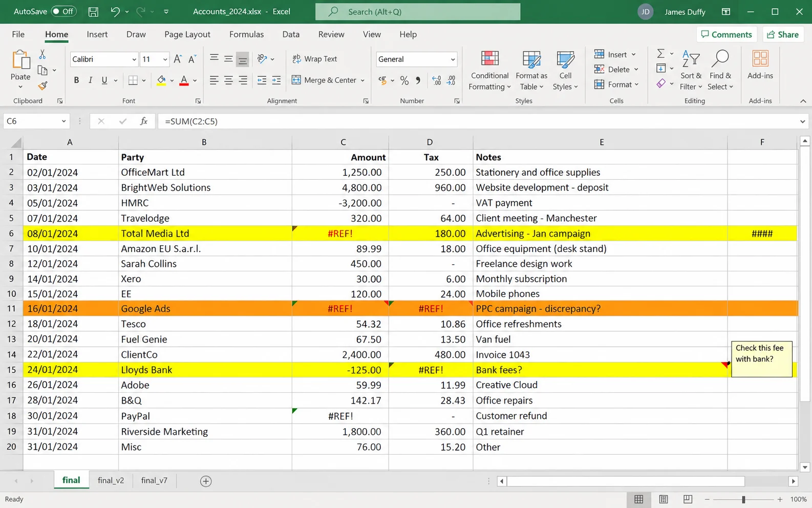This screenshot has width=812, height=508.
Task: Toggle Italic formatting
Action: pyautogui.click(x=90, y=80)
